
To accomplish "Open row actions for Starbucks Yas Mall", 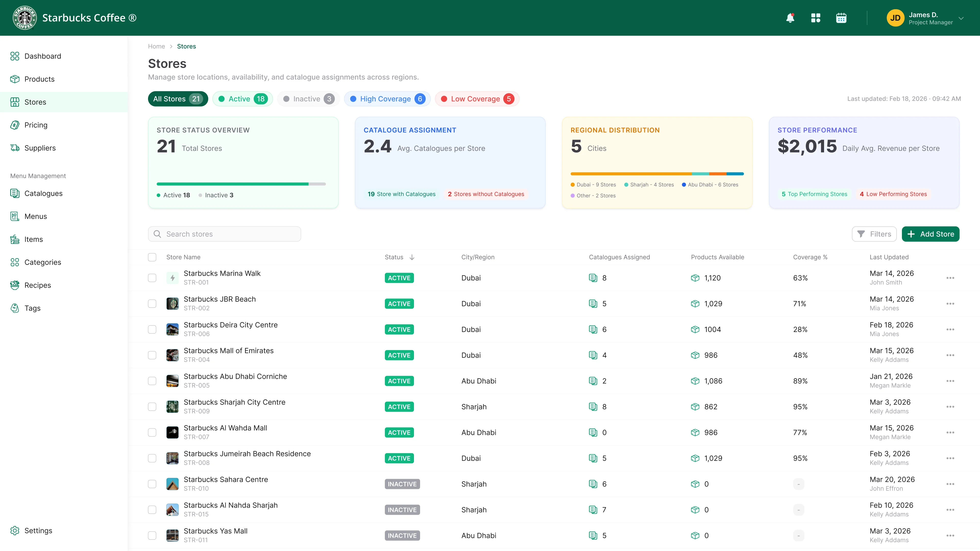I will 950,535.
